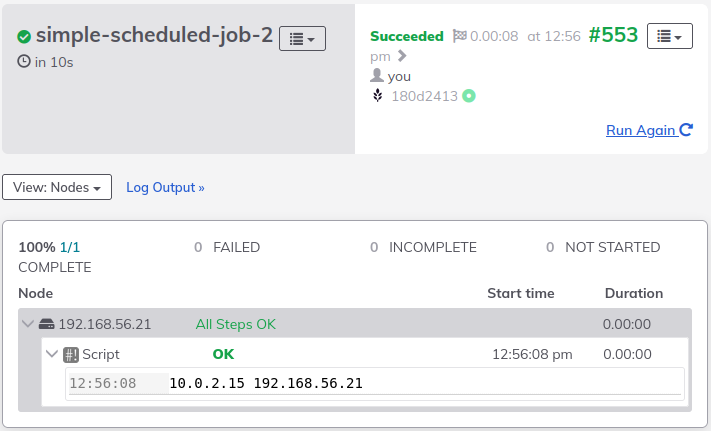Screen dimensions: 711x431
Task: Click the plugin leaf icon before 180d2413
Action: click(x=377, y=96)
